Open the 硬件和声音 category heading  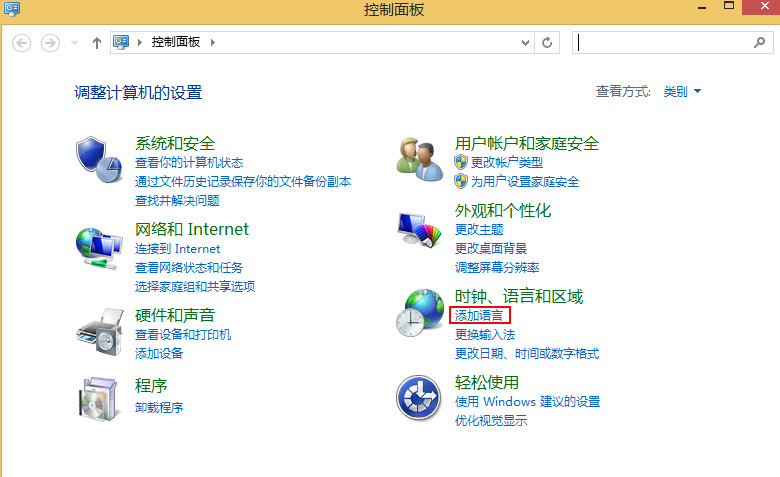(175, 315)
